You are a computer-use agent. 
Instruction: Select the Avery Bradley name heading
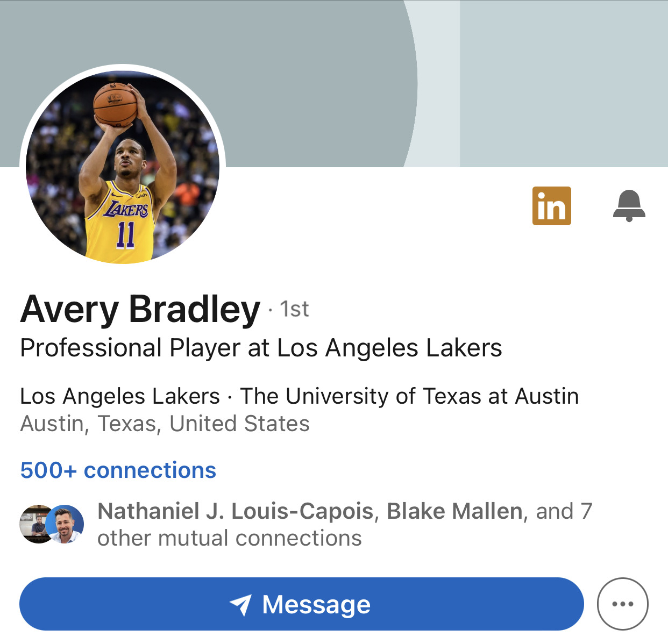coord(140,310)
